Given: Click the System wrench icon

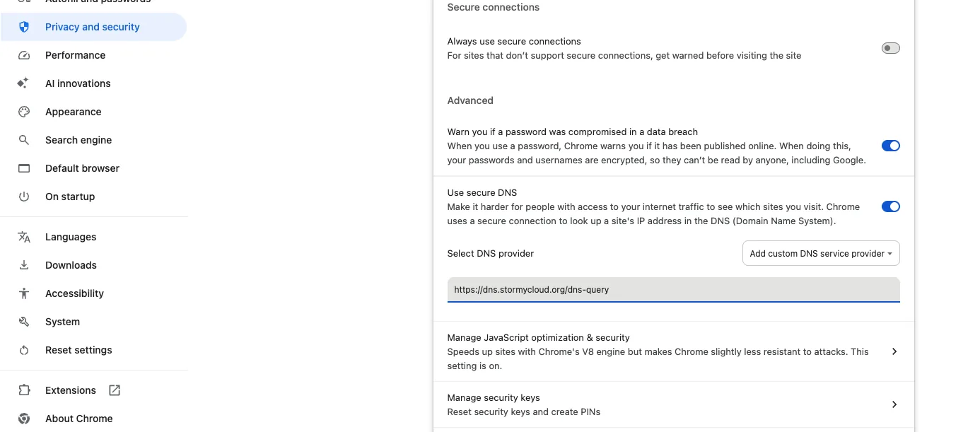Looking at the screenshot, I should pos(24,321).
